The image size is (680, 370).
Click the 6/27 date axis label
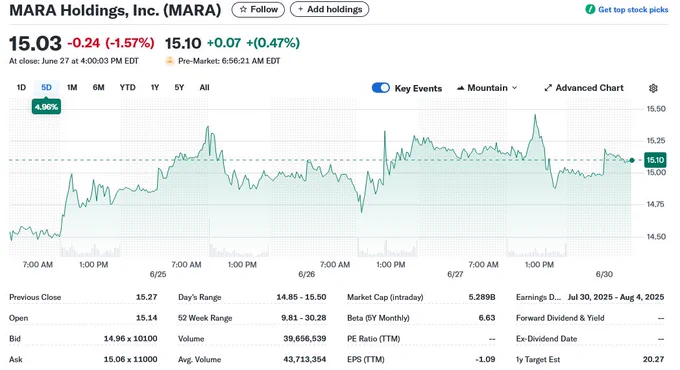tap(455, 275)
